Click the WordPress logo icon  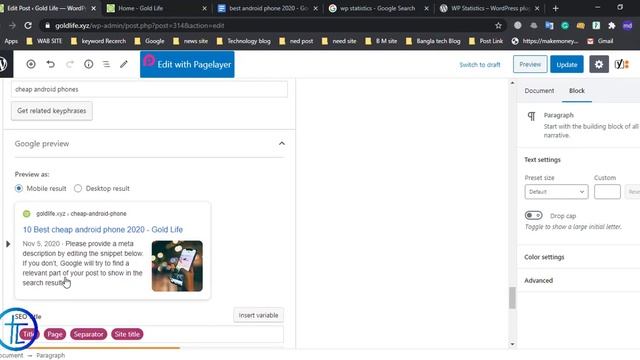tap(4, 64)
